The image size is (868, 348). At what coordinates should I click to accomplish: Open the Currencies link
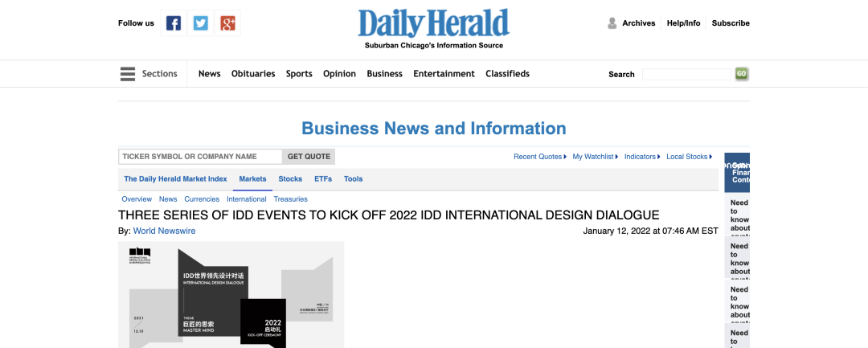[202, 199]
